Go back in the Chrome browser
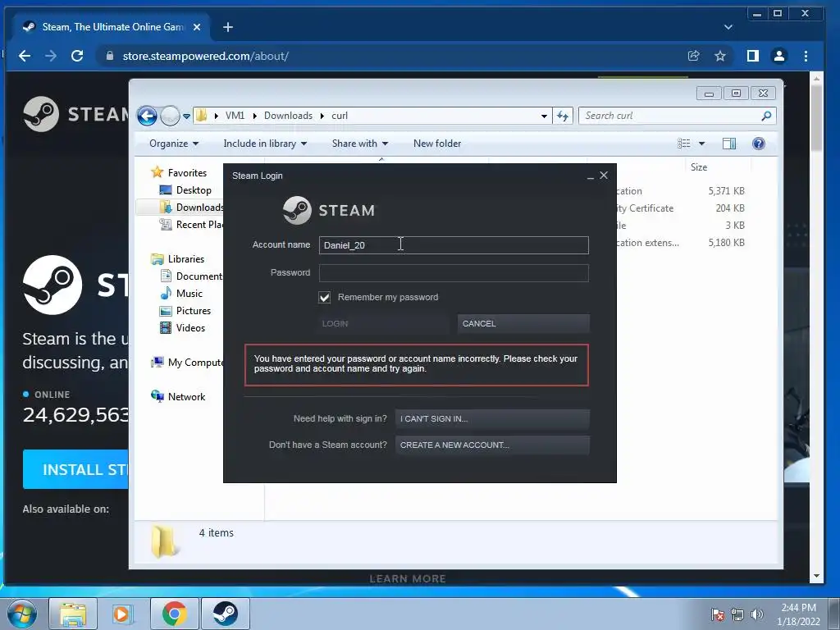This screenshot has height=630, width=840. (x=25, y=56)
